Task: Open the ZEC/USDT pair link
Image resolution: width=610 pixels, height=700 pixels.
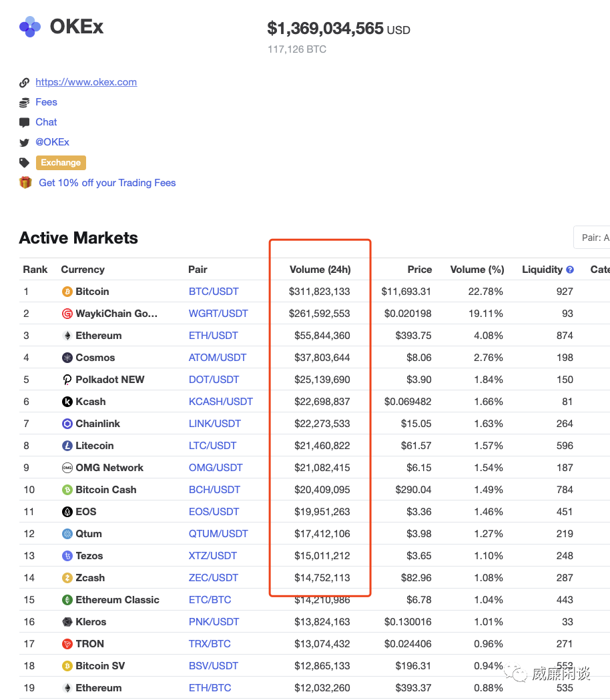Action: point(214,578)
